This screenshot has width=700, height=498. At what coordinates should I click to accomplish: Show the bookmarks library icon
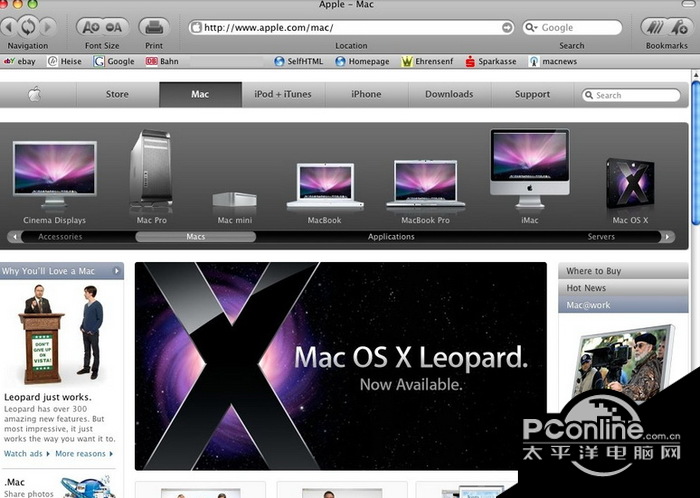[654, 27]
